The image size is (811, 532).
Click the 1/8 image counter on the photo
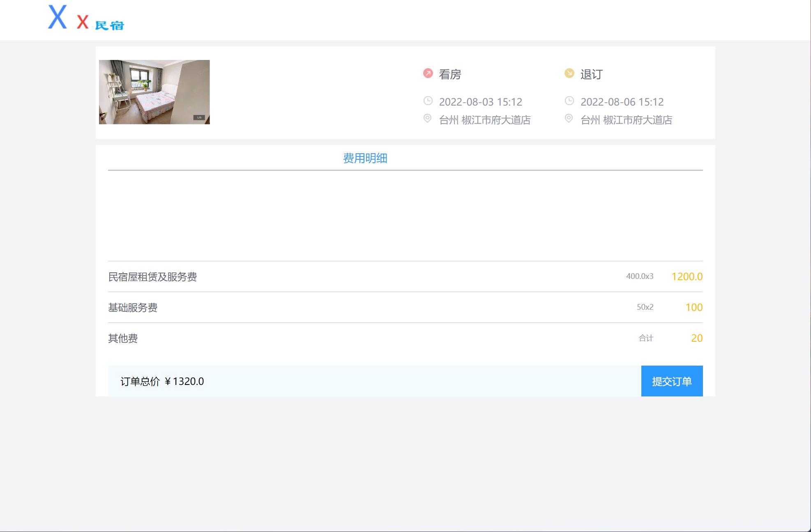pos(200,117)
